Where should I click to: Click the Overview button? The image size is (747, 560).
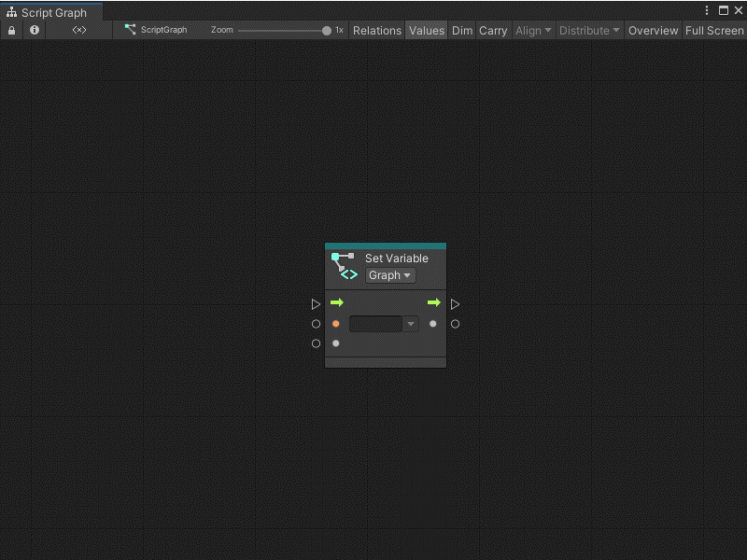click(653, 31)
